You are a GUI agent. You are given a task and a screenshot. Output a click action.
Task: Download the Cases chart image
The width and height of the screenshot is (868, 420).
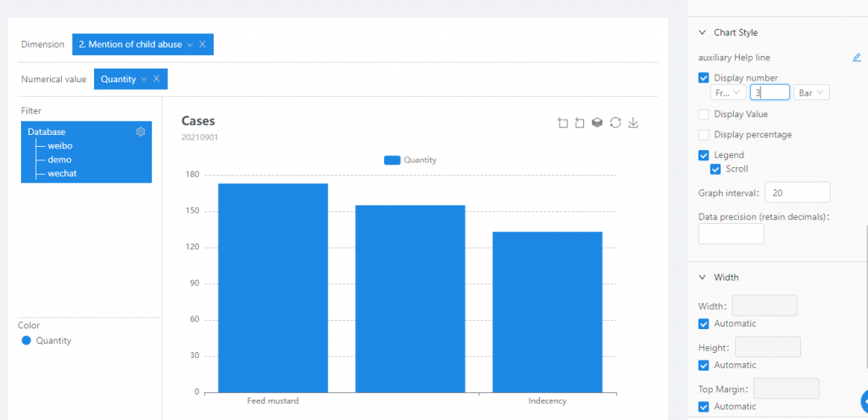[x=633, y=123]
